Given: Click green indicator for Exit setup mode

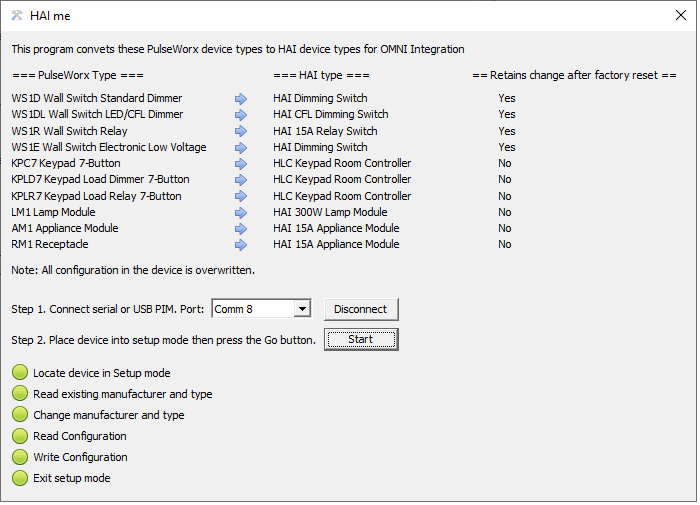Looking at the screenshot, I should [20, 478].
